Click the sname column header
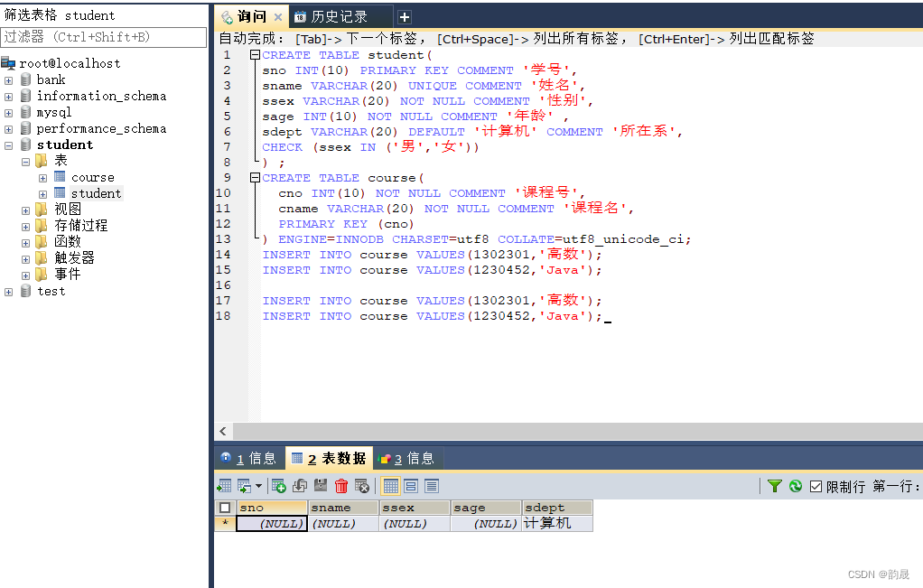The image size is (923, 588). click(344, 508)
